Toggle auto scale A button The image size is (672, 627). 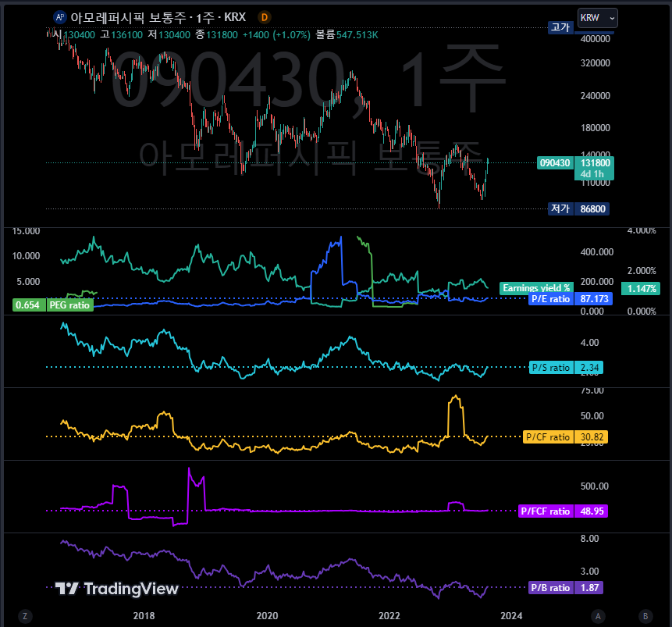pyautogui.click(x=598, y=616)
